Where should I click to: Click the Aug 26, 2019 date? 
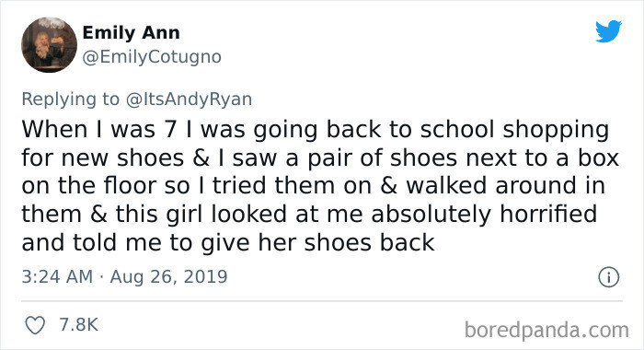[x=168, y=277]
